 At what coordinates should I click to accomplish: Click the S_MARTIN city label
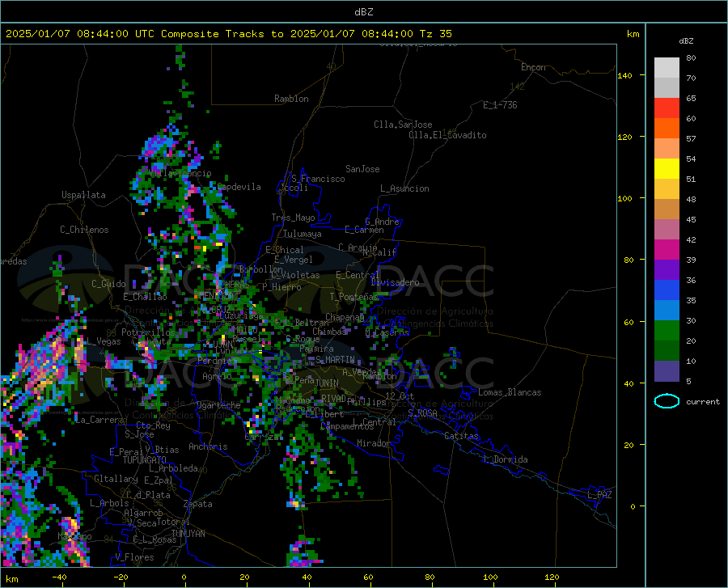[335, 360]
